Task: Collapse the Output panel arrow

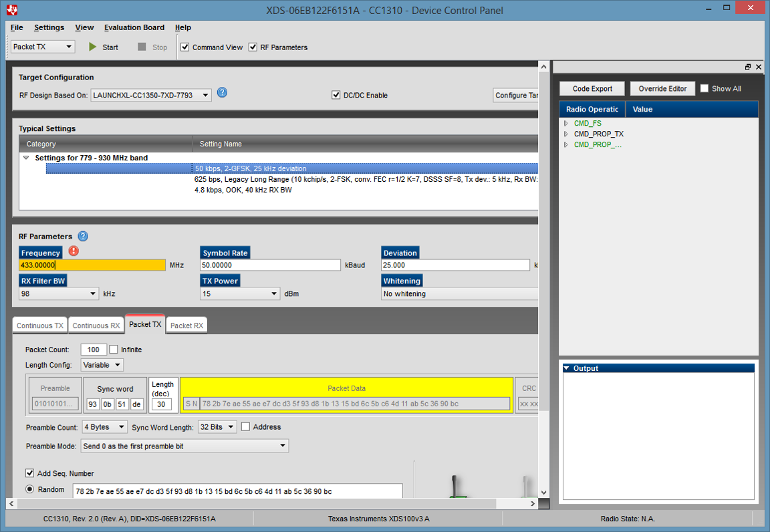Action: click(566, 368)
